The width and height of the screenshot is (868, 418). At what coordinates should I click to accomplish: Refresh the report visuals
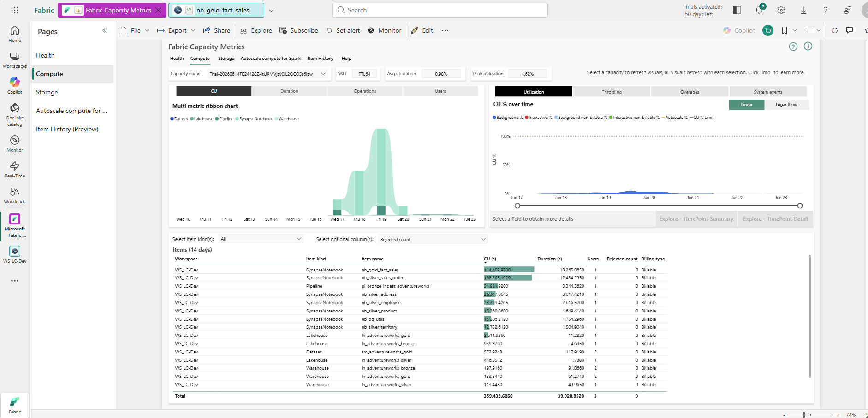(x=835, y=30)
